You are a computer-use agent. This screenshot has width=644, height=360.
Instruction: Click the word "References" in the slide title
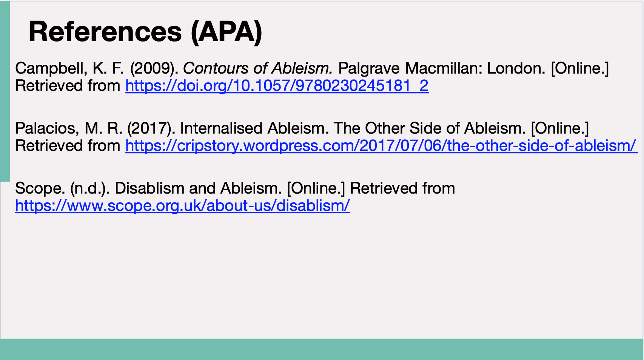tap(105, 32)
